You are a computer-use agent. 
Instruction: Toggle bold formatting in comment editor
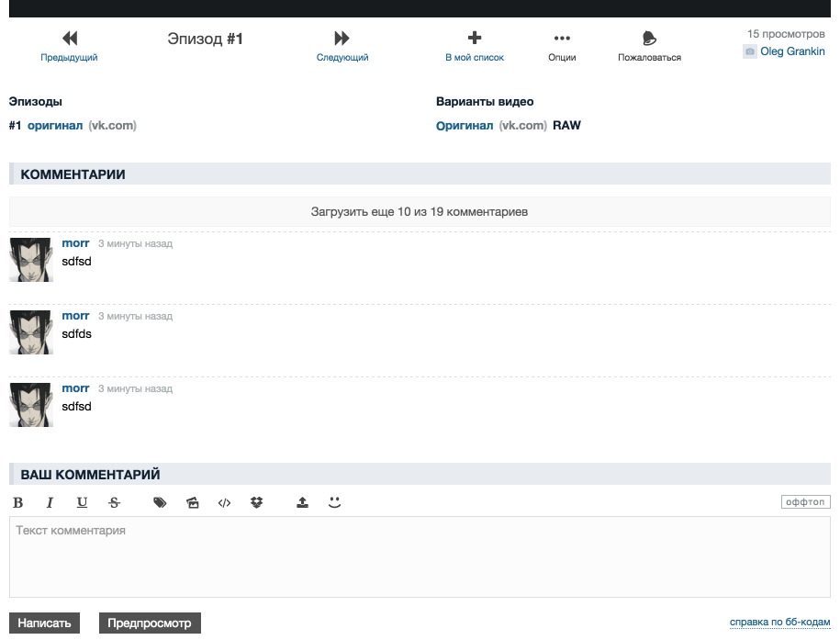[18, 502]
